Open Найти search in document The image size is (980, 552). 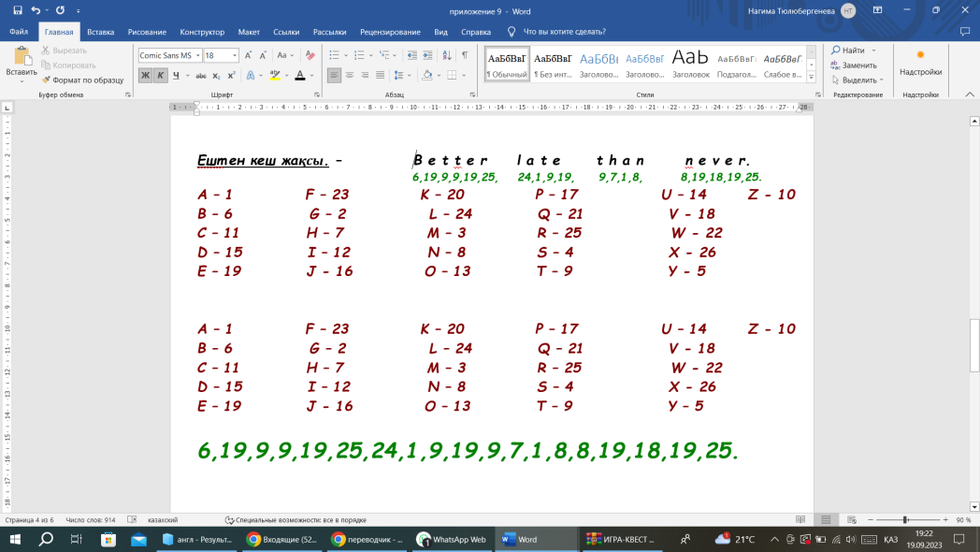[848, 50]
